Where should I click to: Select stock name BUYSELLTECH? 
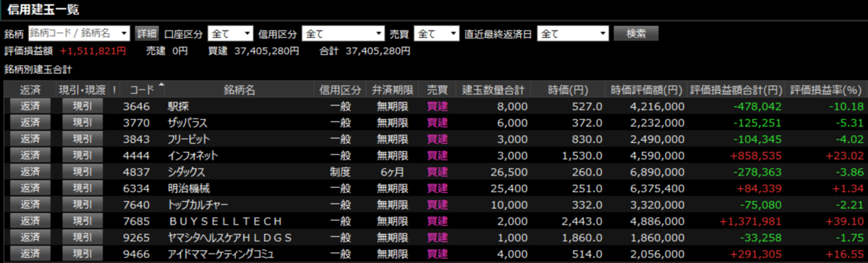225,221
